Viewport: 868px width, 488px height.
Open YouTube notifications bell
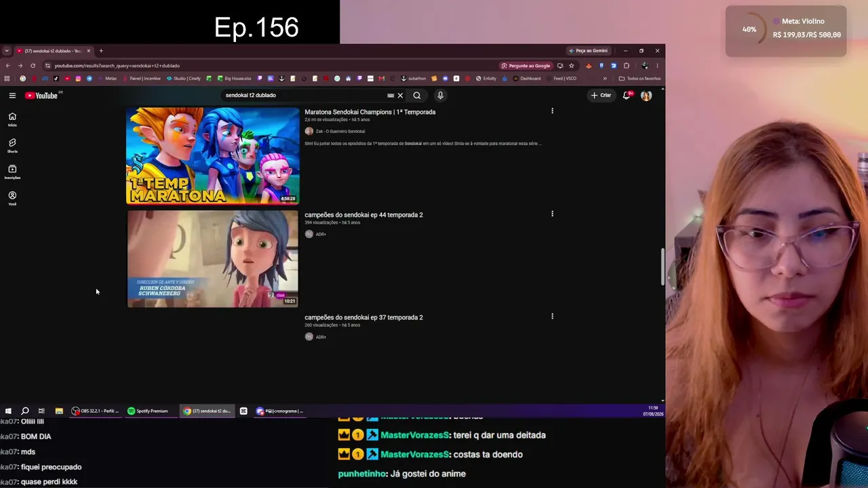click(x=627, y=96)
